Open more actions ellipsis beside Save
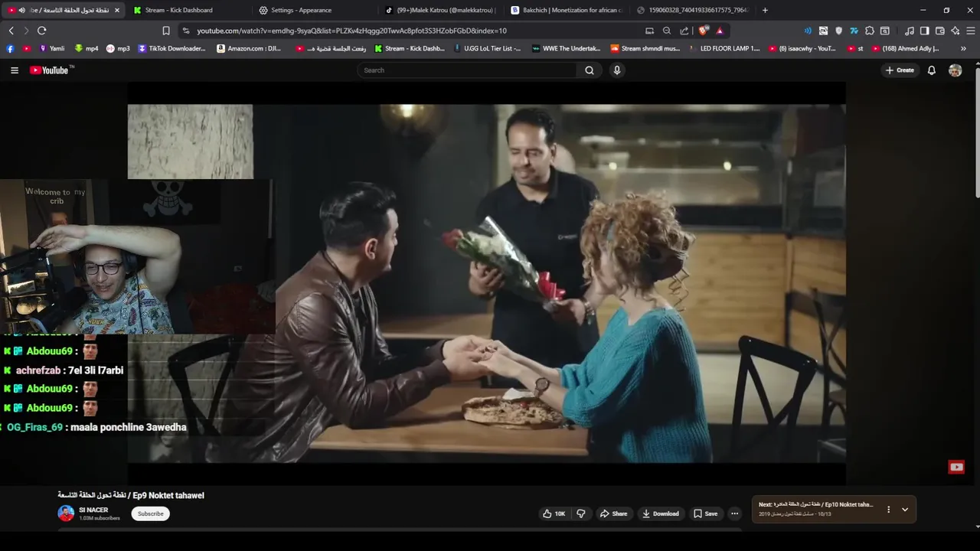 [x=734, y=514]
